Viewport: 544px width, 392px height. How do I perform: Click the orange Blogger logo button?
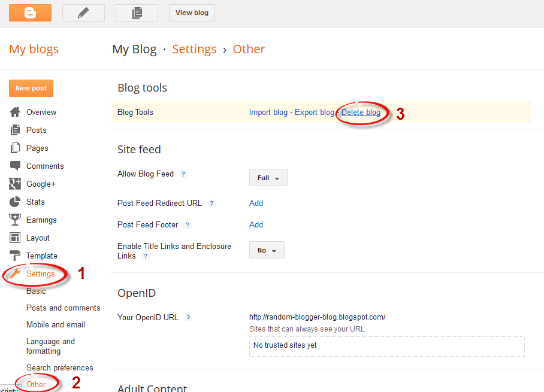[30, 13]
